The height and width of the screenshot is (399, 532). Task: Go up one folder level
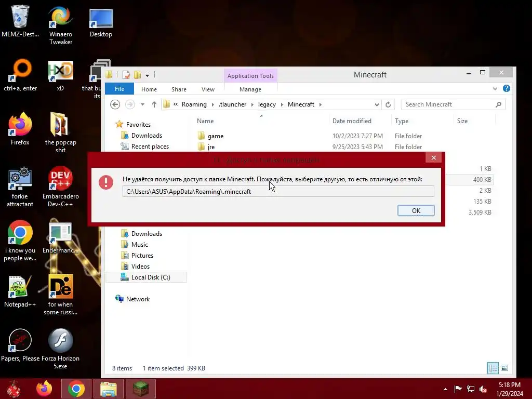pyautogui.click(x=154, y=104)
